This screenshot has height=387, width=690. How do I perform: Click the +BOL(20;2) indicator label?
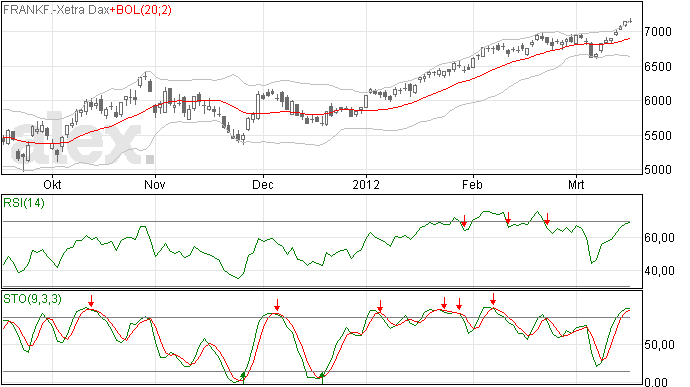(140, 10)
